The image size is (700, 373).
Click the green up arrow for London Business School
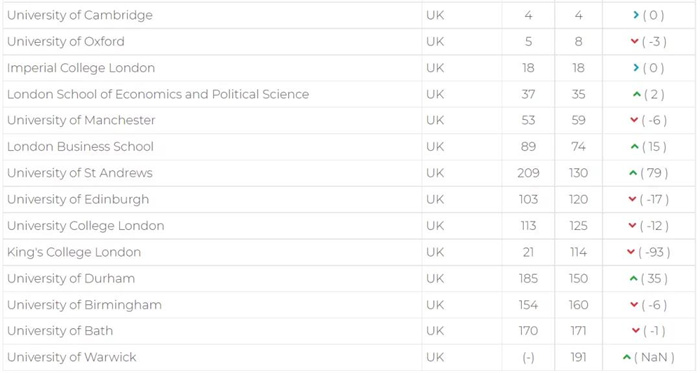pyautogui.click(x=634, y=146)
